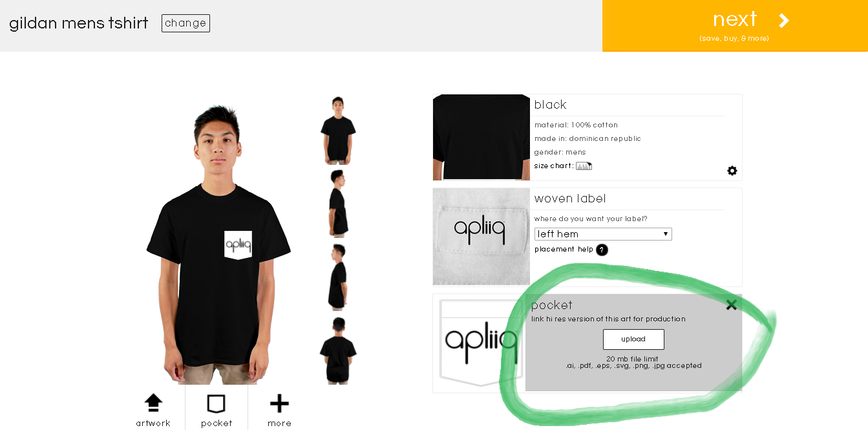The width and height of the screenshot is (868, 430).
Task: Open the size chart ruler icon
Action: (x=584, y=166)
